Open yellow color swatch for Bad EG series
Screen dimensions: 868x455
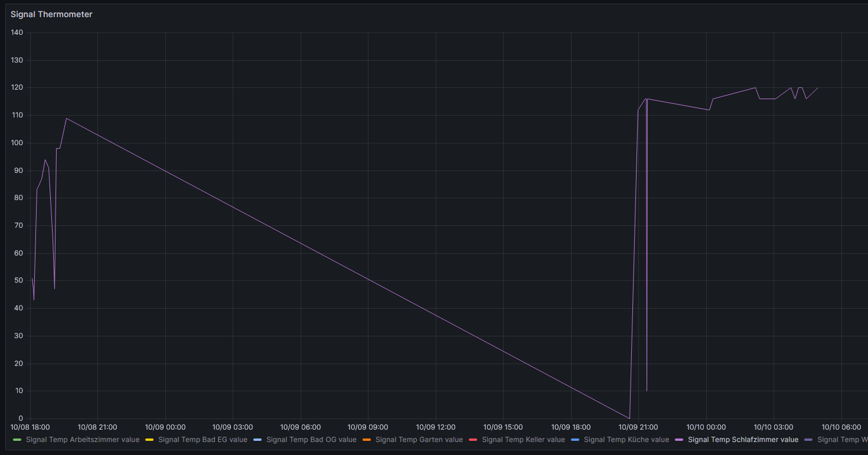point(149,440)
